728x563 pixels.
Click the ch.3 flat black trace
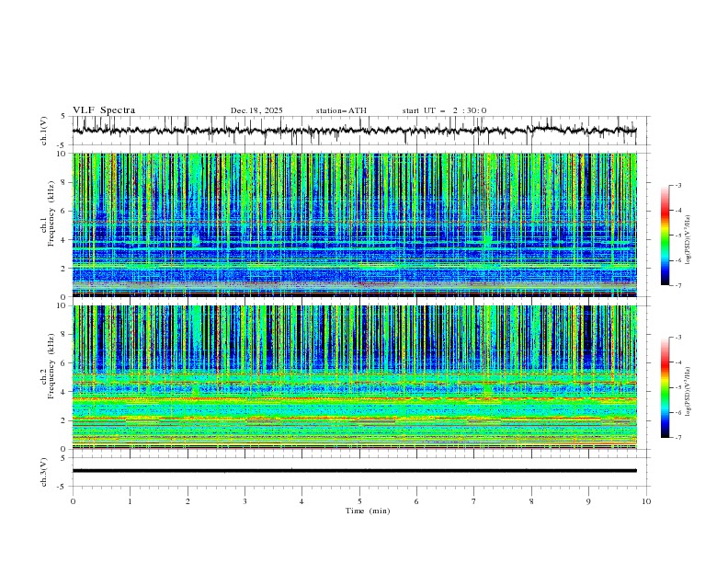click(x=355, y=471)
